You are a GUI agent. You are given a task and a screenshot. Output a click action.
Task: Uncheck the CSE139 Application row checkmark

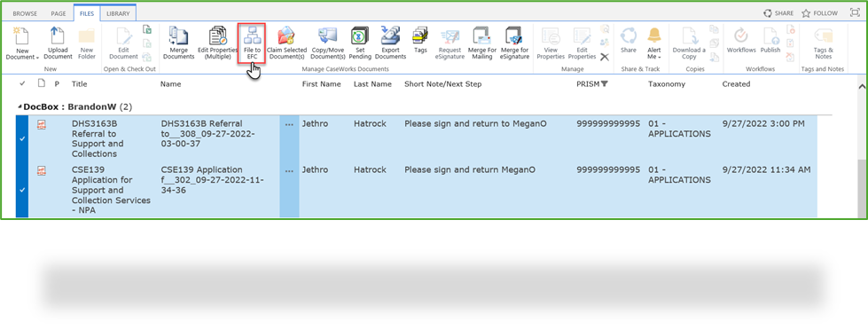point(22,190)
